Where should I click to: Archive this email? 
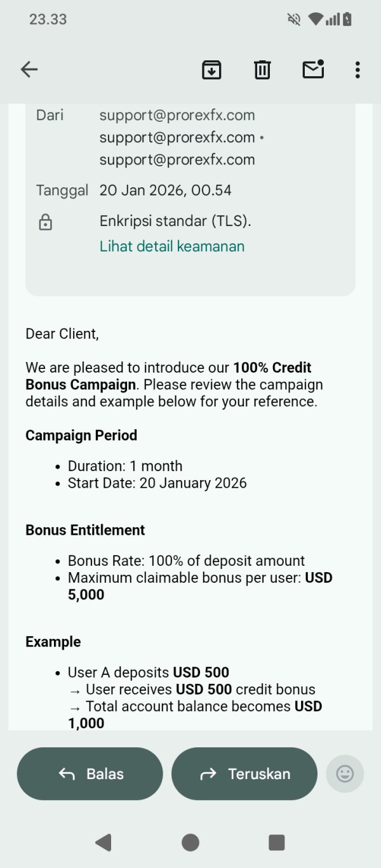coord(211,70)
